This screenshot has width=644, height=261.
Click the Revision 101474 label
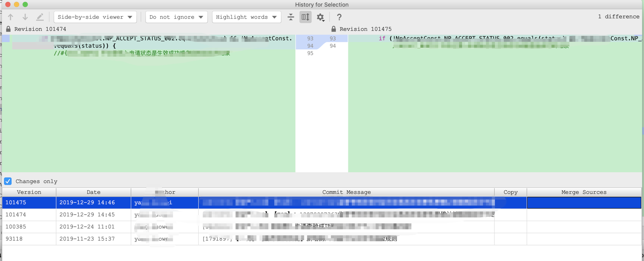40,29
